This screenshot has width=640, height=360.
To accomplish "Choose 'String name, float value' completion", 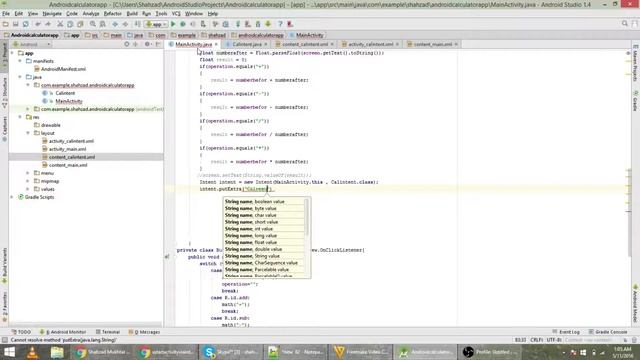I will pos(264,242).
